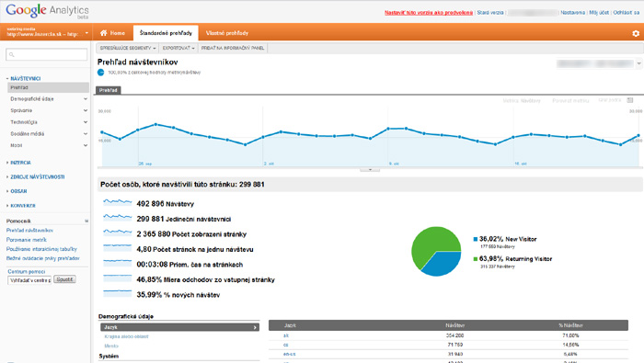
Task: Click the en-us language link in the table
Action: click(290, 354)
